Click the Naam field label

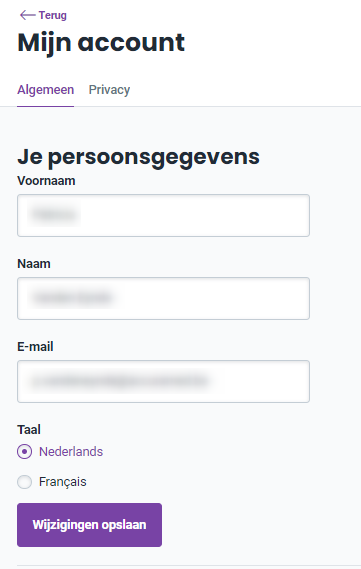pyautogui.click(x=34, y=264)
